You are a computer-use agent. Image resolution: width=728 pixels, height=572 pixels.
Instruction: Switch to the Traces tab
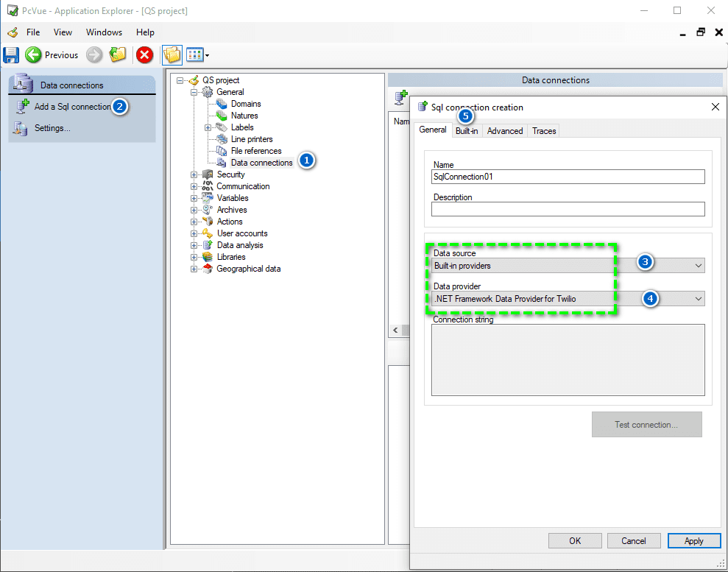[x=544, y=131]
